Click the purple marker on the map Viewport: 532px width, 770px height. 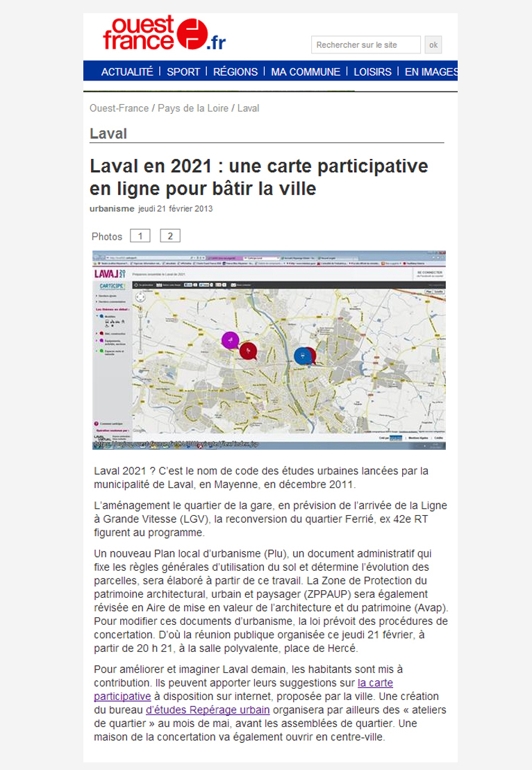pyautogui.click(x=230, y=340)
